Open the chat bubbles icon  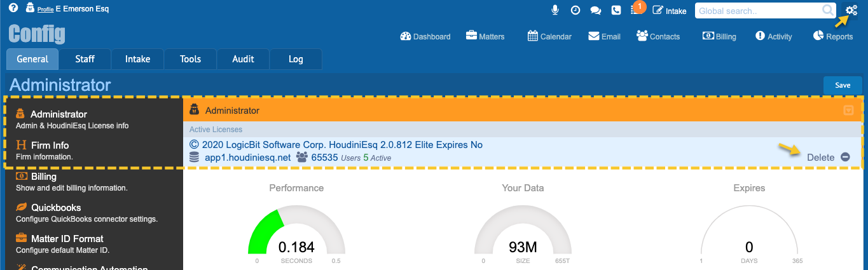pos(596,10)
